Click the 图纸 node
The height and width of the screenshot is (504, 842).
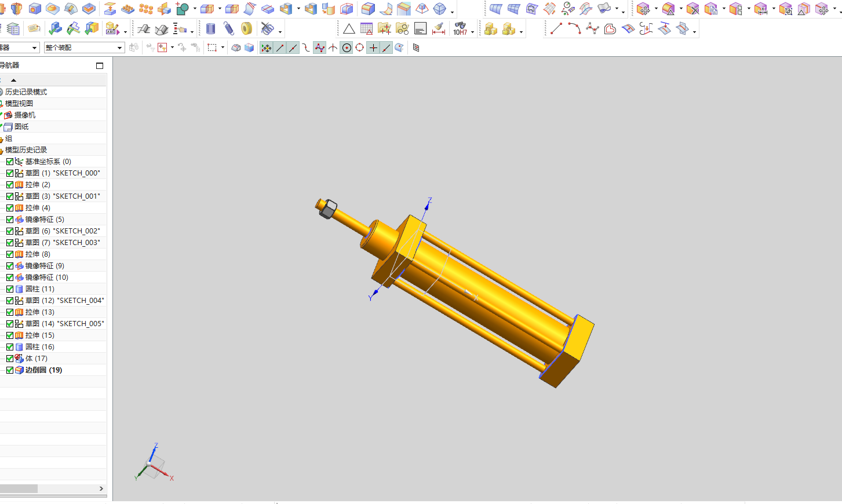[21, 127]
